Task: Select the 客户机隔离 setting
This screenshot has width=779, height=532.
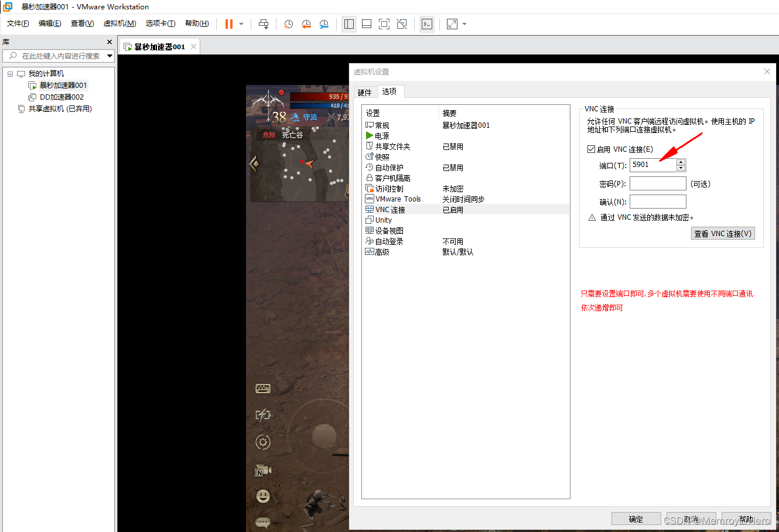Action: (392, 178)
